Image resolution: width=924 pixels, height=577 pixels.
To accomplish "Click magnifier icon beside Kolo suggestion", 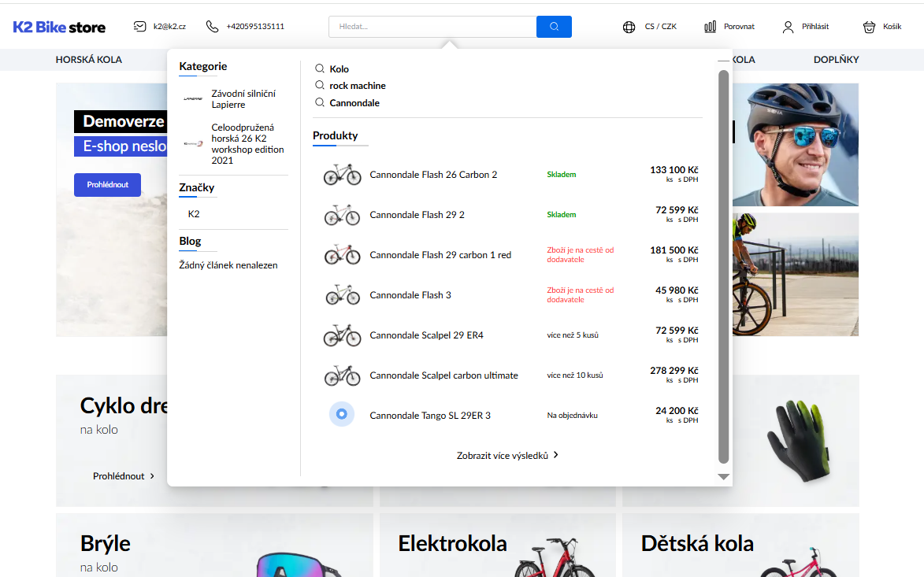I will [320, 69].
